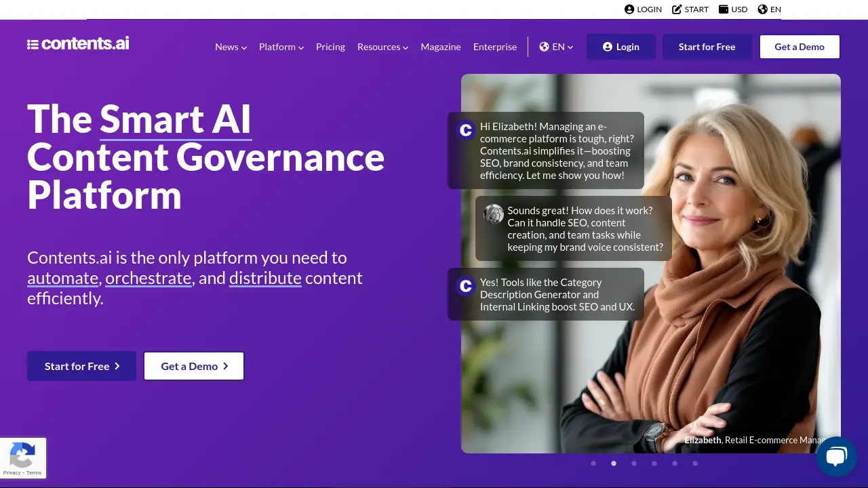Expand the News dropdown menu
Viewport: 868px width, 488px height.
[x=231, y=47]
